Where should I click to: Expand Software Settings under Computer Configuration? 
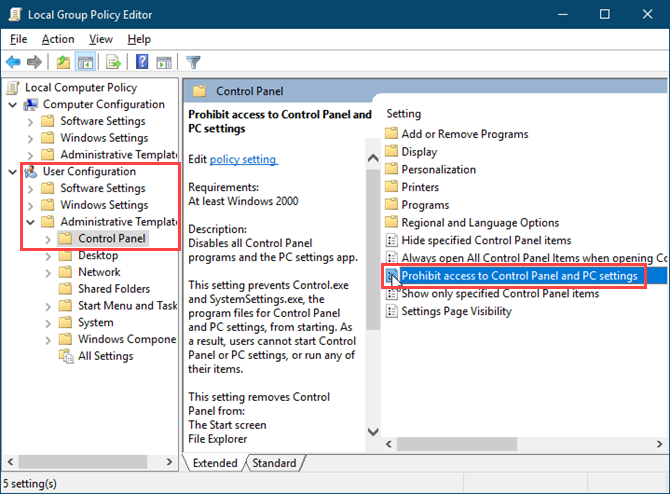(30, 122)
